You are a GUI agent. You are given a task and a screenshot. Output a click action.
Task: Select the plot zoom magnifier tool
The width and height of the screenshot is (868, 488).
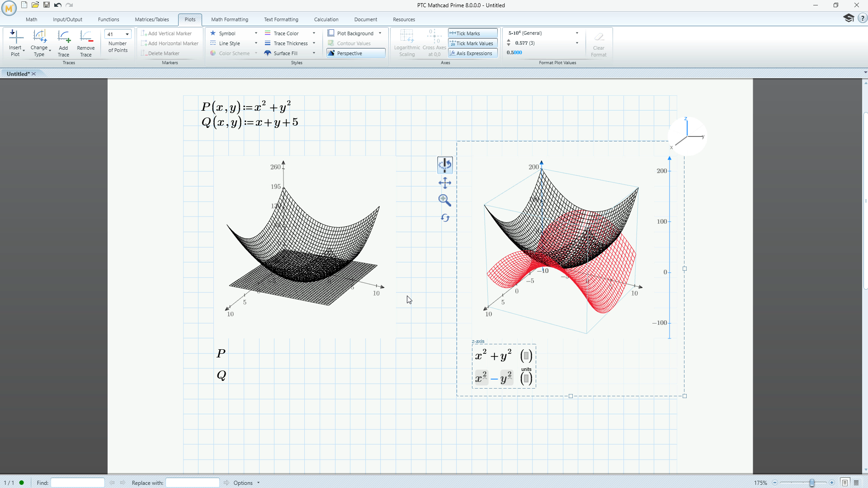coord(445,200)
